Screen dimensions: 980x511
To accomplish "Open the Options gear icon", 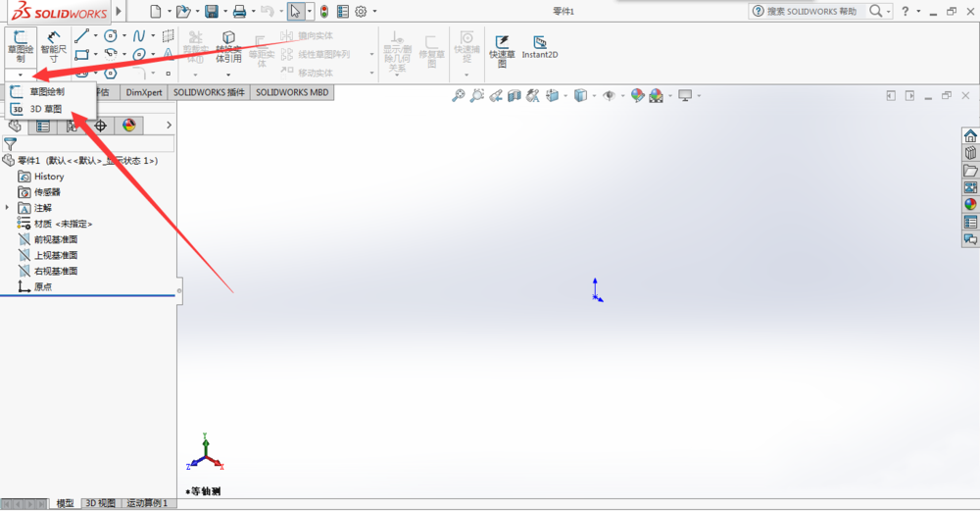I will click(x=361, y=11).
